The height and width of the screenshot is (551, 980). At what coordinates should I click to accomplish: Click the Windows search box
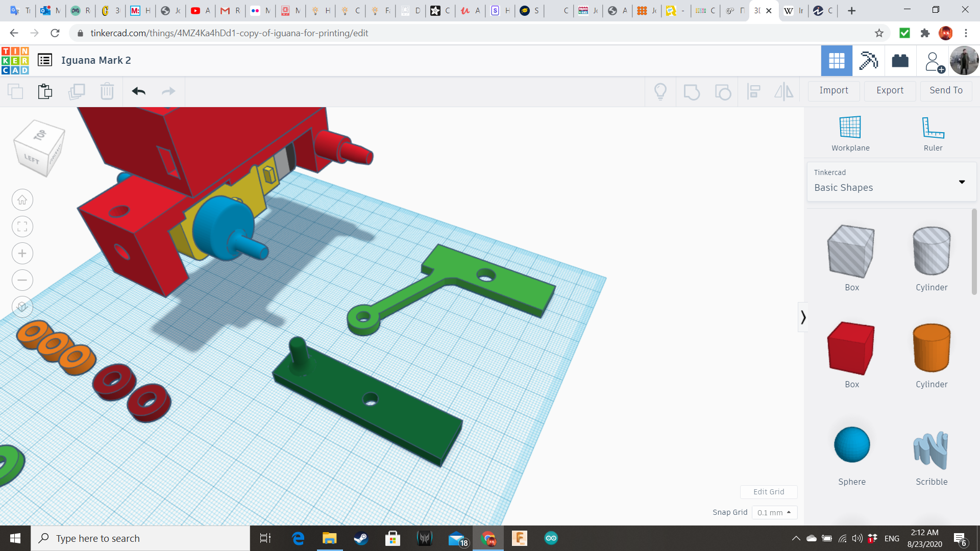pos(140,538)
